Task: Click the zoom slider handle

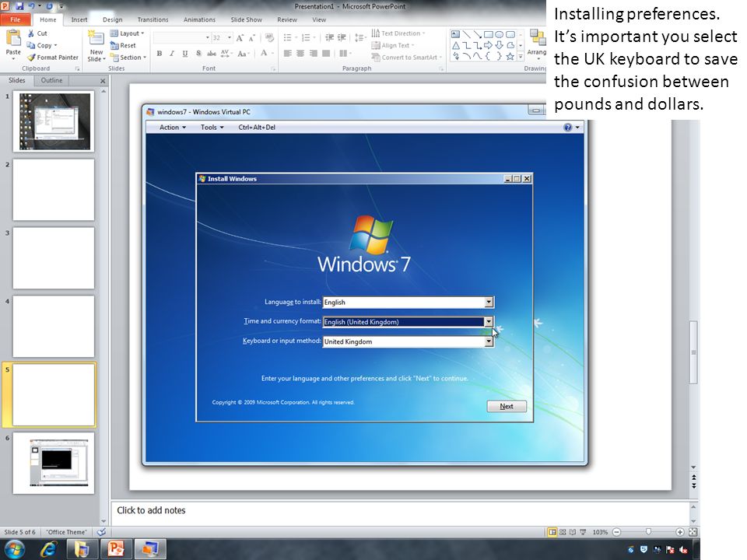Action: coord(648,531)
